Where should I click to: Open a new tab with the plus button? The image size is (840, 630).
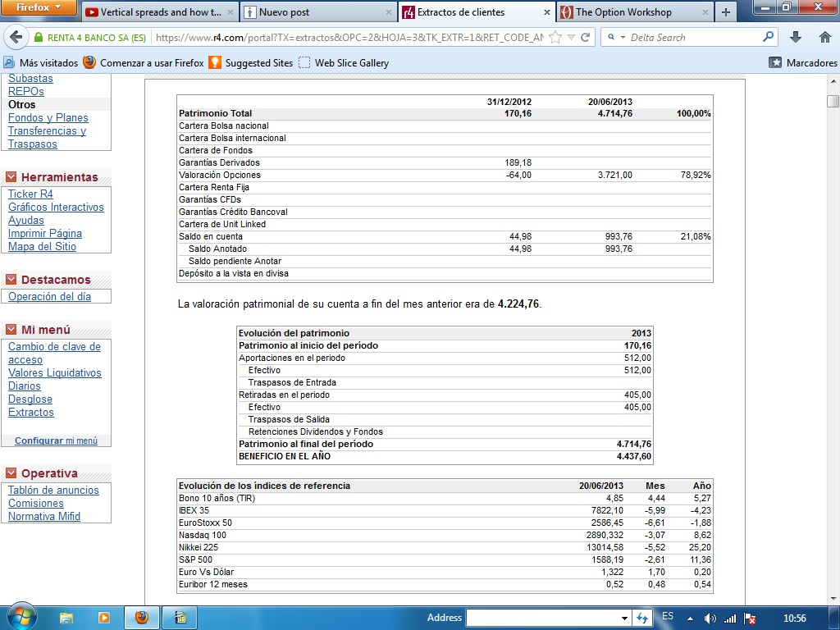726,11
